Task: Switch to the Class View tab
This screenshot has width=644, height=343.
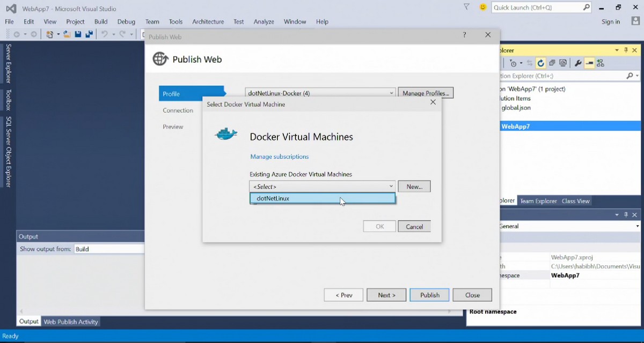Action: click(576, 201)
